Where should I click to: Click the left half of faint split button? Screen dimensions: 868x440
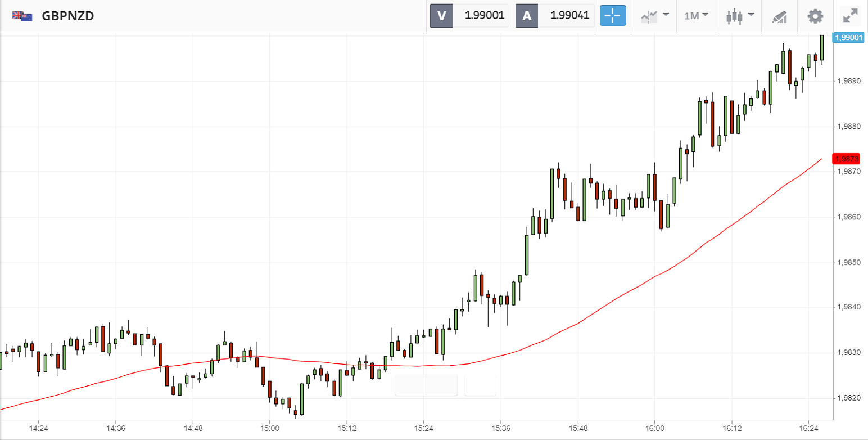pos(410,385)
